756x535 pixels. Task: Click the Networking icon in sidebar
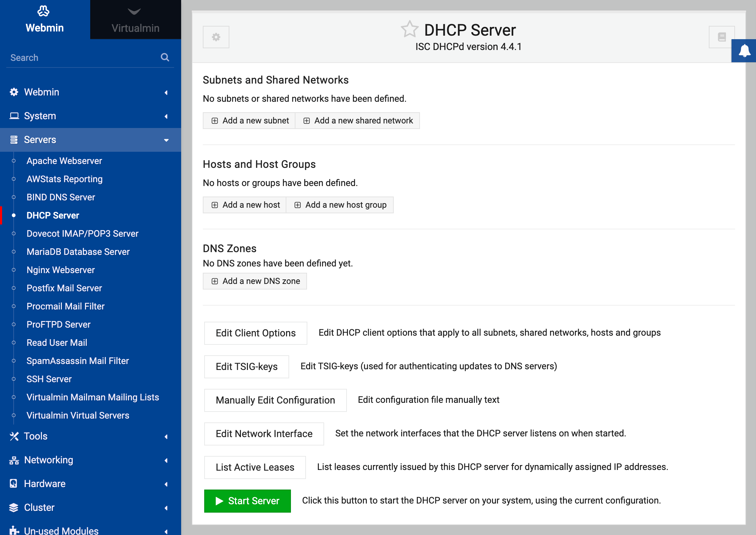14,460
